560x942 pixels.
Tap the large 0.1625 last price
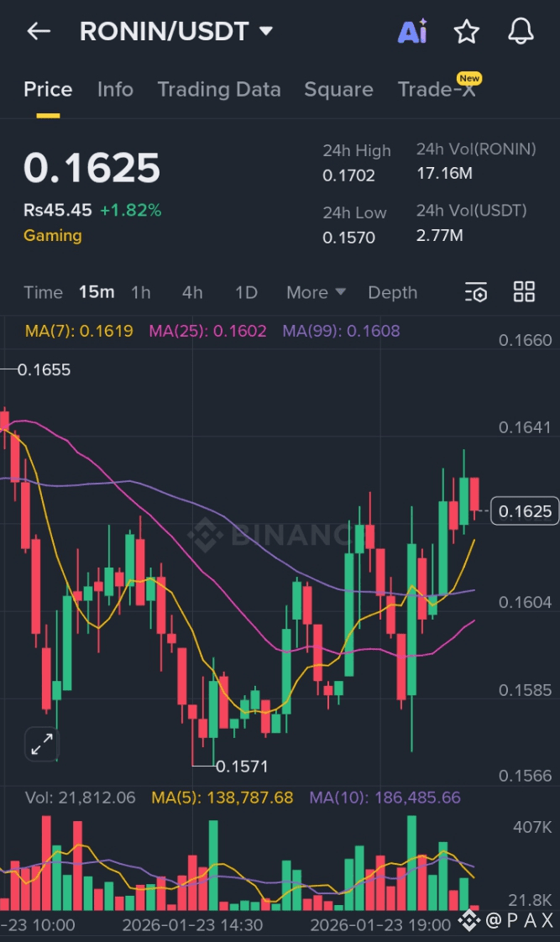click(x=92, y=168)
